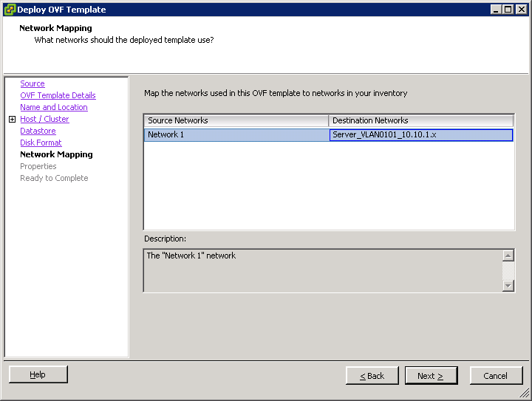Click inside the Description text box

click(323, 271)
